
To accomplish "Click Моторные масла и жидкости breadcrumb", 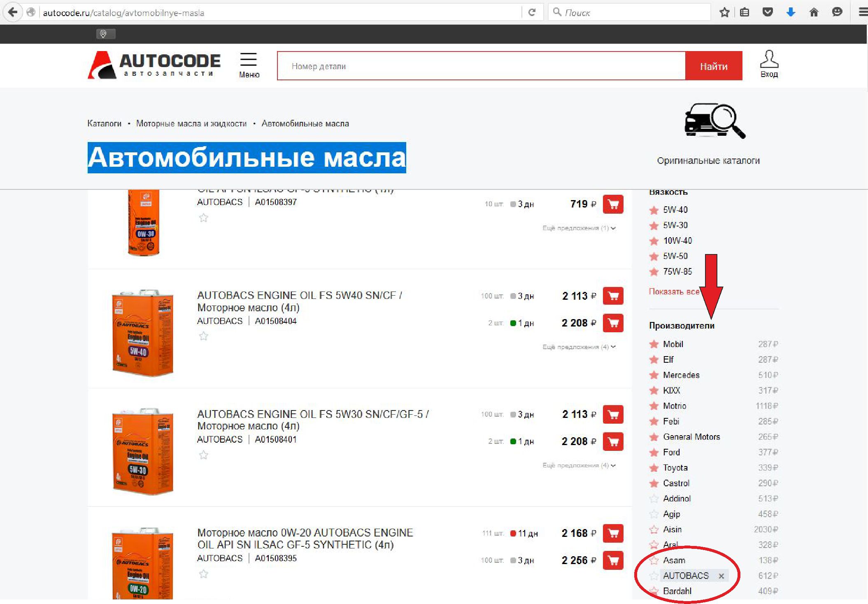I will click(x=191, y=124).
